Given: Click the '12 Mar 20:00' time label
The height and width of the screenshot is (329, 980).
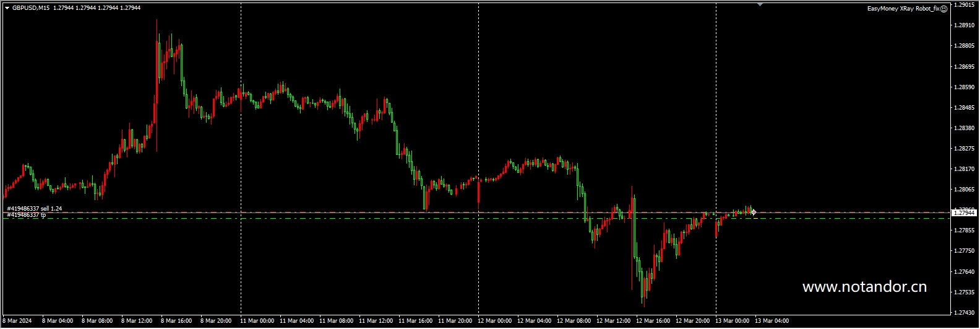Looking at the screenshot, I should point(692,321).
